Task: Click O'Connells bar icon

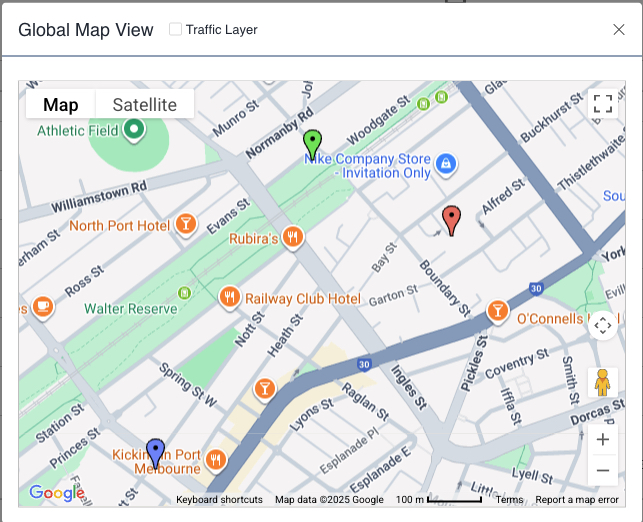Action: click(x=497, y=312)
